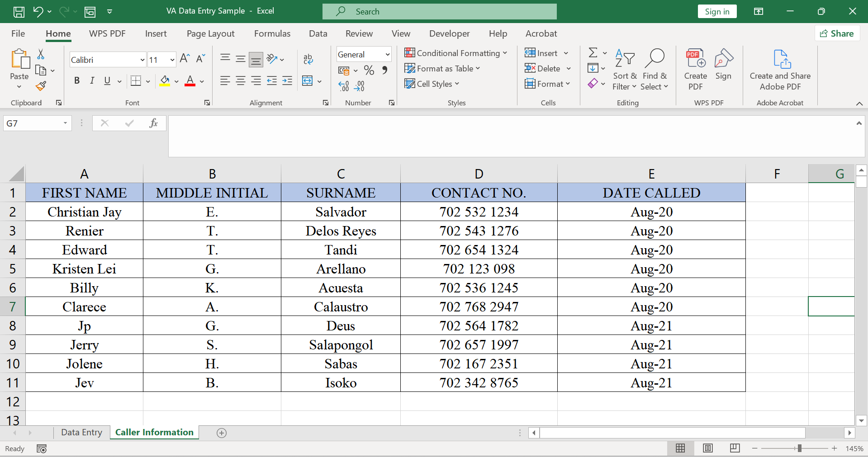Click Delete in the Cells group
Image resolution: width=868 pixels, height=457 pixels.
[x=548, y=68]
